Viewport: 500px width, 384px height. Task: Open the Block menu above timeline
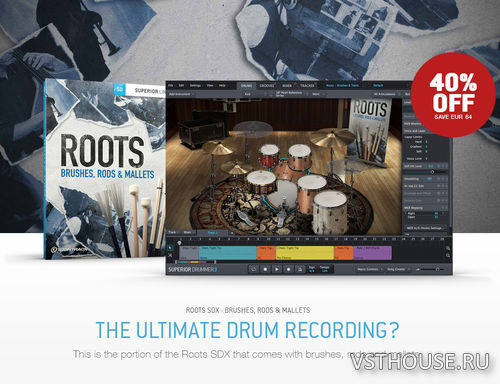click(x=189, y=232)
